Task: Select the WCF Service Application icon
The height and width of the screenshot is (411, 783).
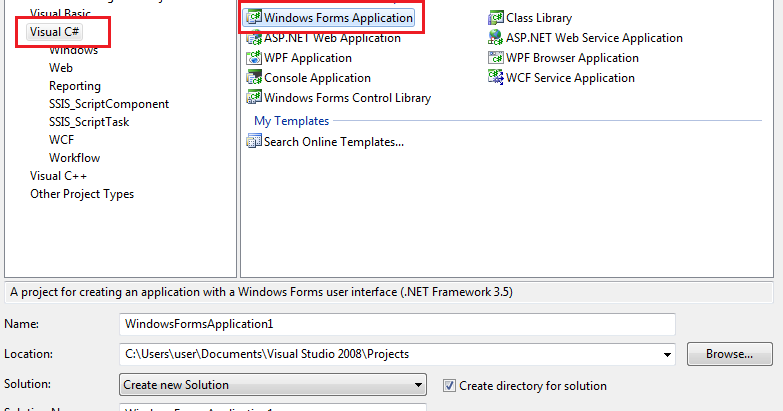Action: 496,77
